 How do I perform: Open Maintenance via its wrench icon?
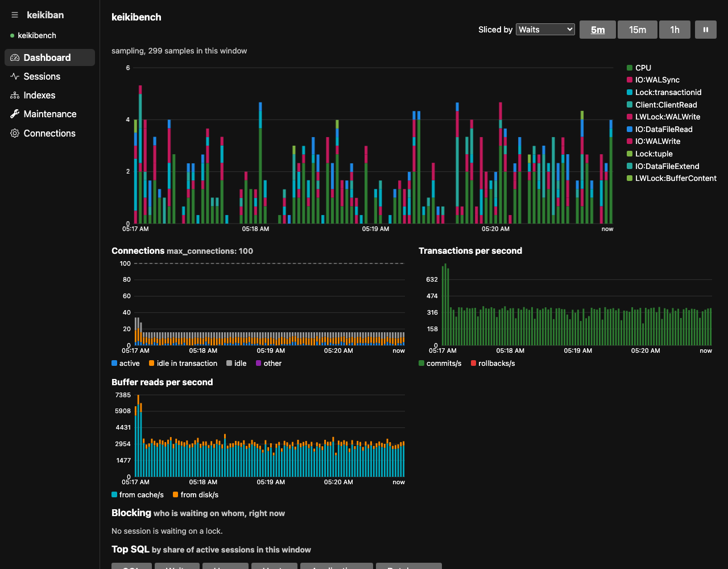coord(15,114)
